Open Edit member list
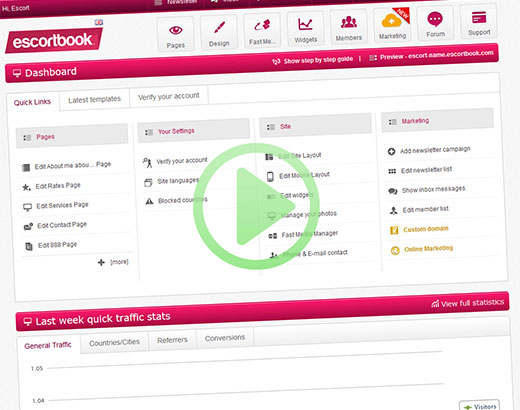 (425, 209)
